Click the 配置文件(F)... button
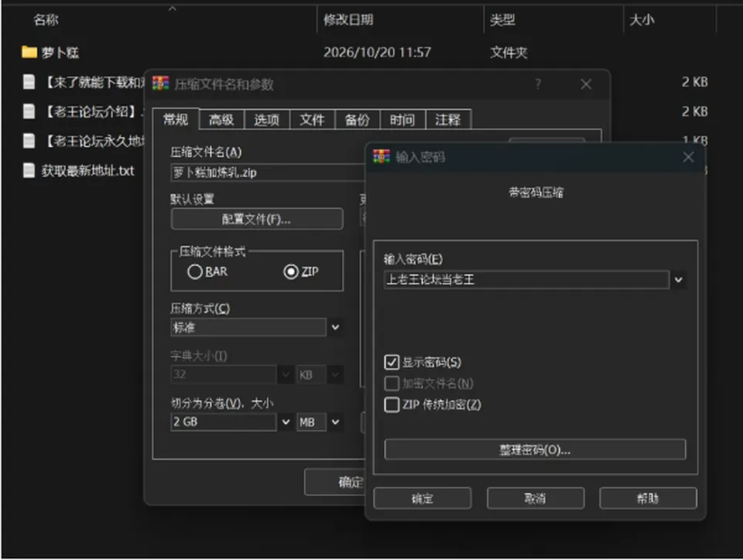 [257, 219]
